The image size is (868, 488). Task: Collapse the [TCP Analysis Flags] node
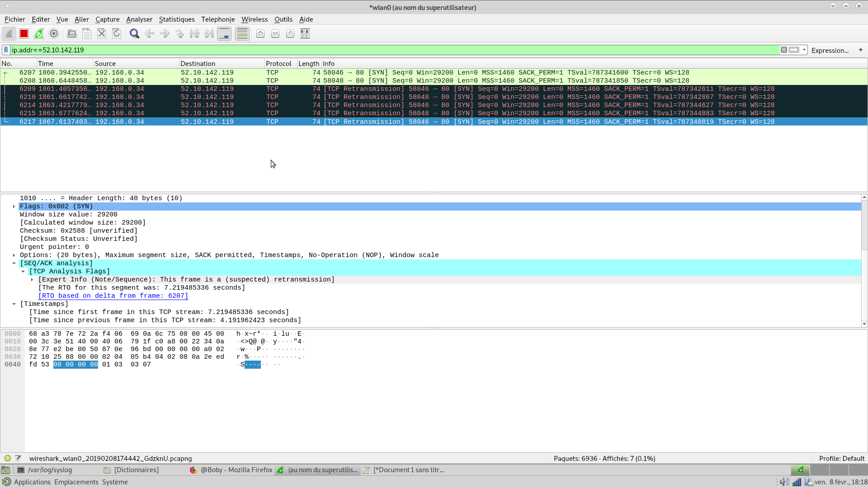pos(23,272)
